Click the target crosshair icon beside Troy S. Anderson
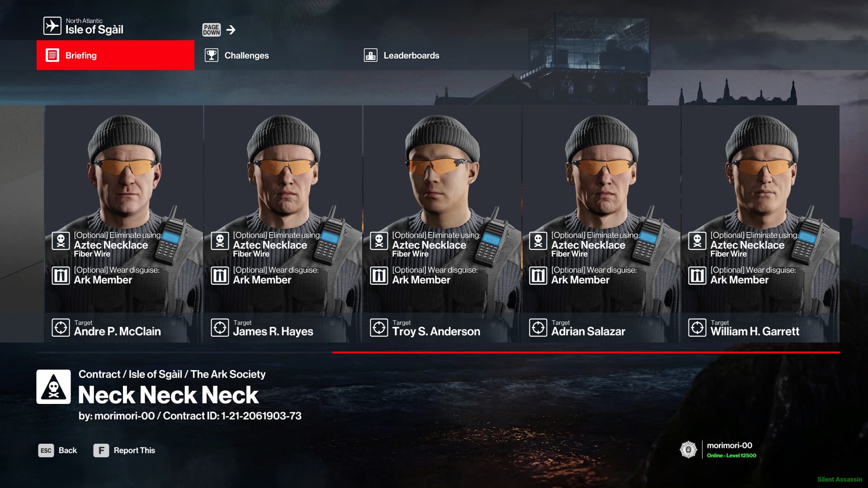The height and width of the screenshot is (488, 868). point(379,328)
